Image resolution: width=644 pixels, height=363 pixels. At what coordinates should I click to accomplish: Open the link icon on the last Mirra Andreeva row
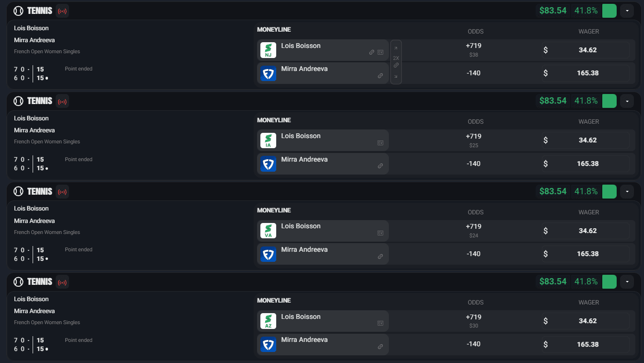[380, 347]
